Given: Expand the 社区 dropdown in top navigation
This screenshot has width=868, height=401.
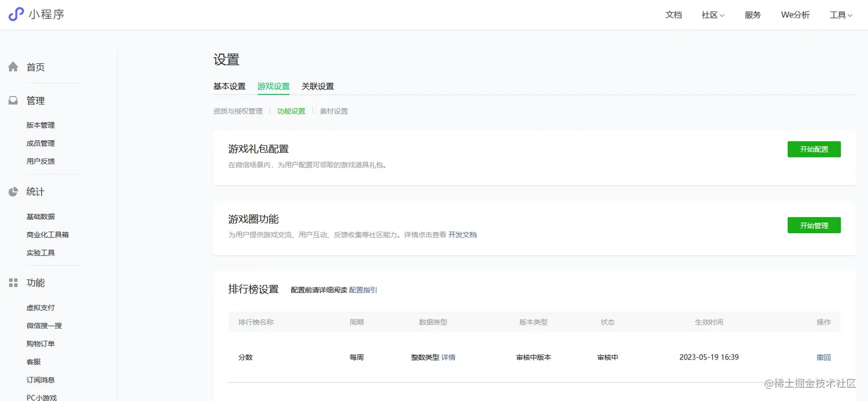Looking at the screenshot, I should (x=712, y=15).
